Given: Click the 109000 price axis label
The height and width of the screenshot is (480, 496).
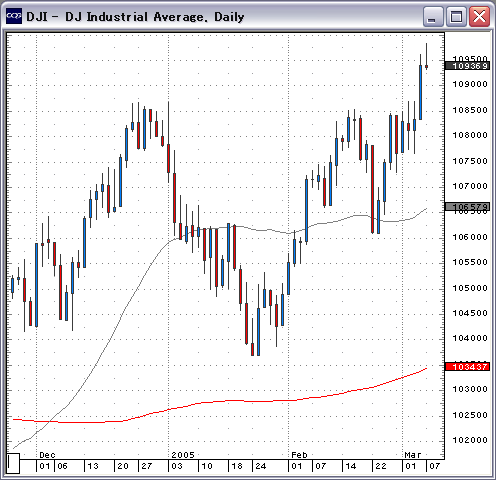Looking at the screenshot, I should (470, 84).
